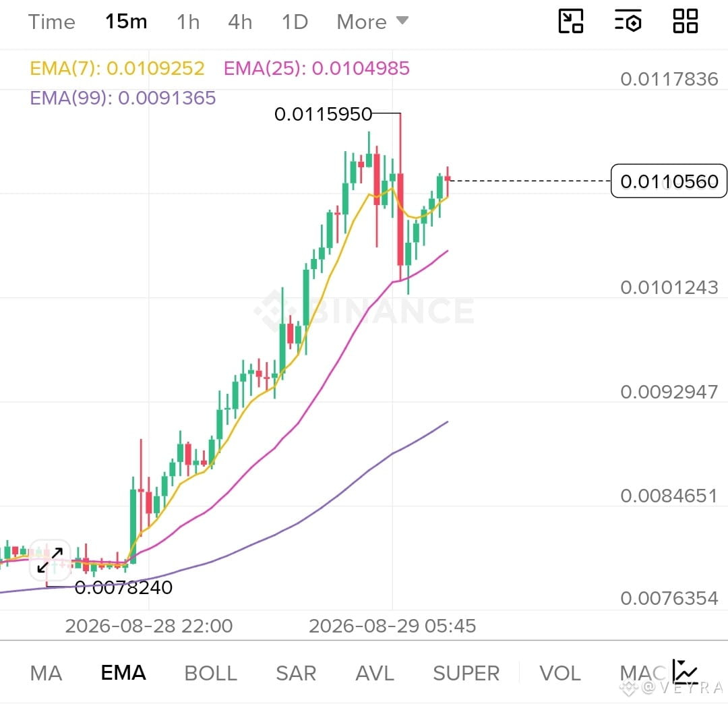Enable the SUPER indicator
The width and height of the screenshot is (728, 704).
[x=466, y=673]
